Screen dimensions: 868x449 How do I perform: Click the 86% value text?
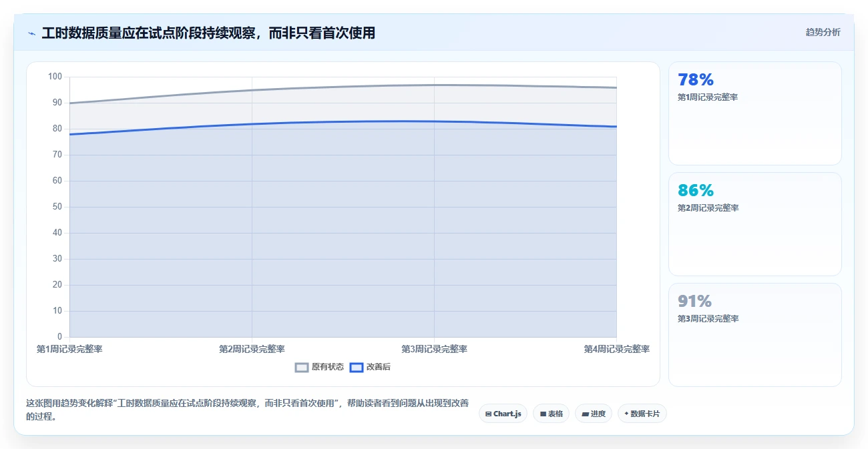pyautogui.click(x=696, y=191)
